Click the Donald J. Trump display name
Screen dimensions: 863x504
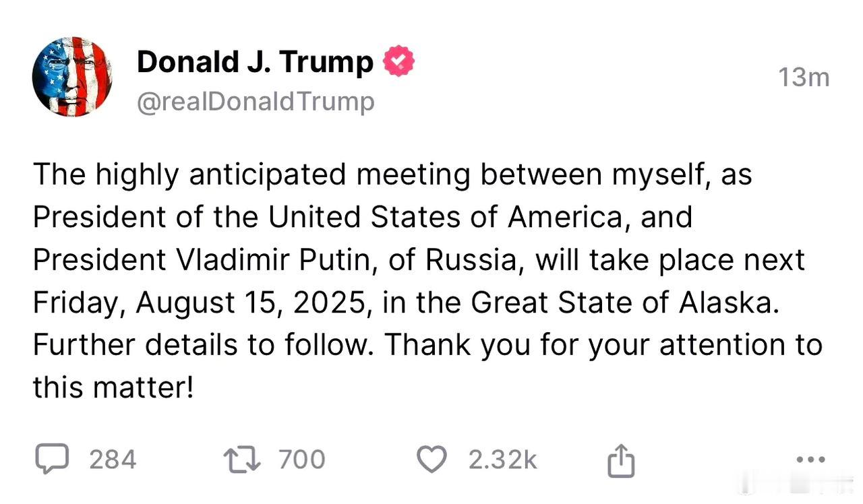pos(255,62)
